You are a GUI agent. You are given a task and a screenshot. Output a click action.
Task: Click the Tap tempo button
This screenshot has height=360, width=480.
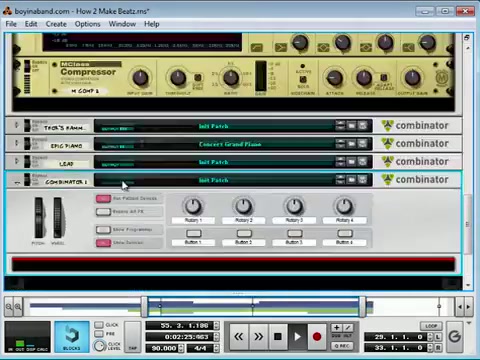click(x=132, y=337)
